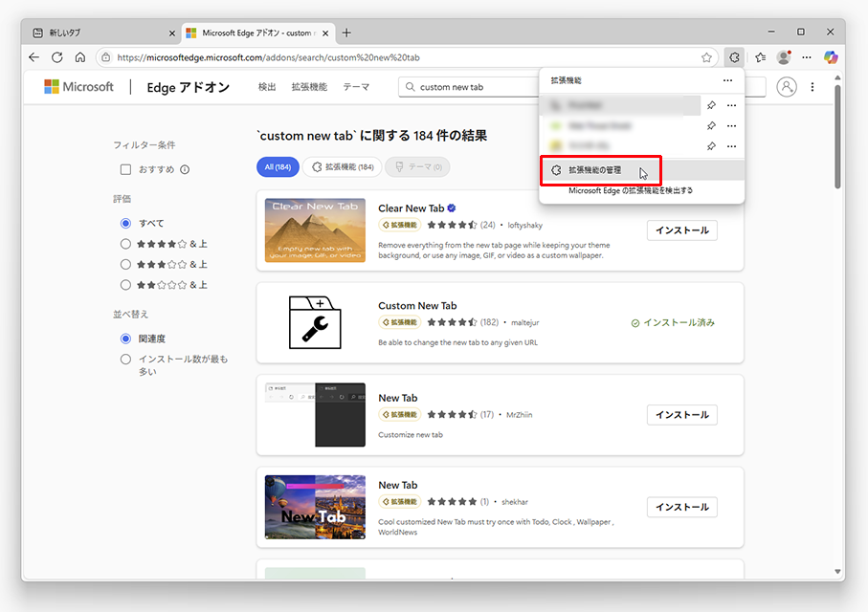Toggle the Extensions puzzle toolbar icon
This screenshot has height=612, width=868.
tap(734, 57)
